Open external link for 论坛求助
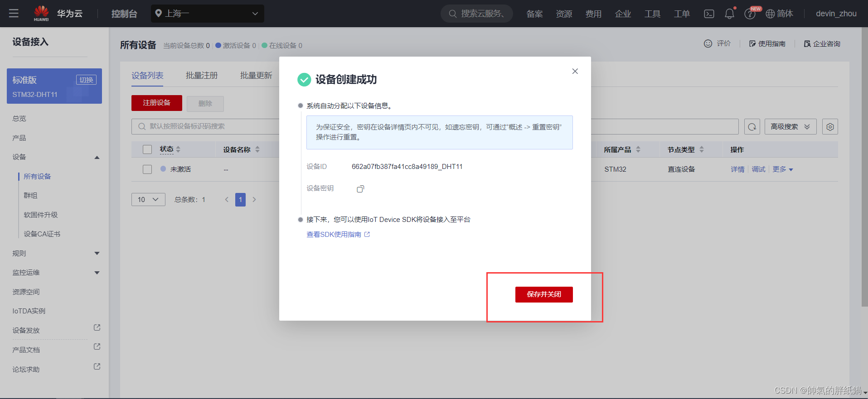Screen dimensions: 868x399 click(97, 366)
